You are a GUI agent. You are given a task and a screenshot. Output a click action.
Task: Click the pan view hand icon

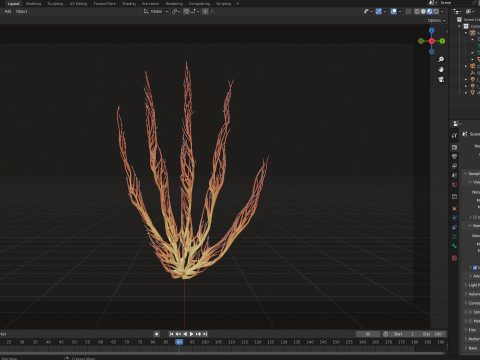tap(441, 69)
